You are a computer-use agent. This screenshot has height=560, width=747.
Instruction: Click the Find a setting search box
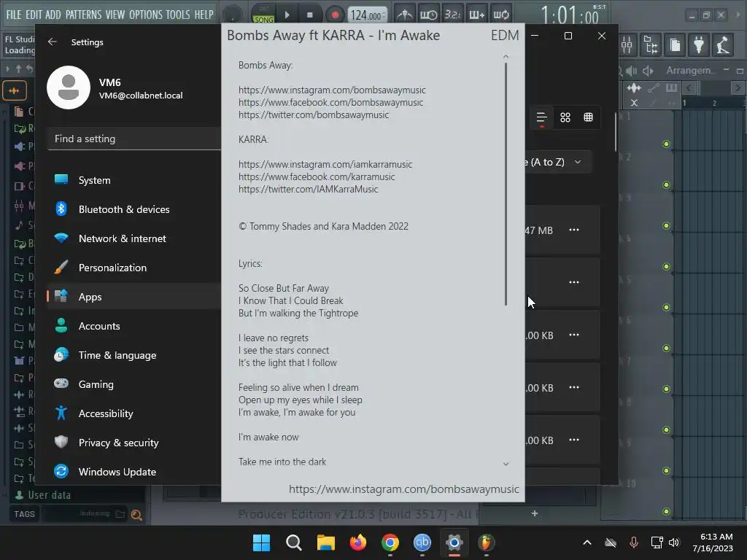pyautogui.click(x=134, y=139)
